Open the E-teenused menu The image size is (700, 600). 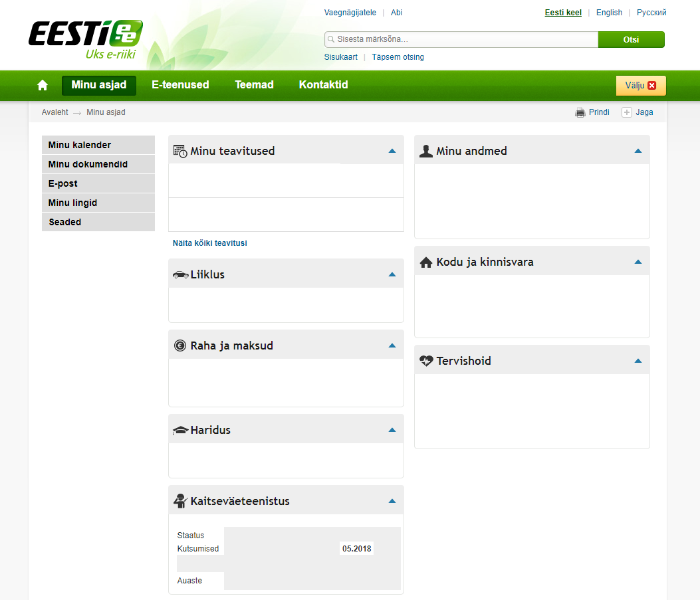pyautogui.click(x=180, y=85)
